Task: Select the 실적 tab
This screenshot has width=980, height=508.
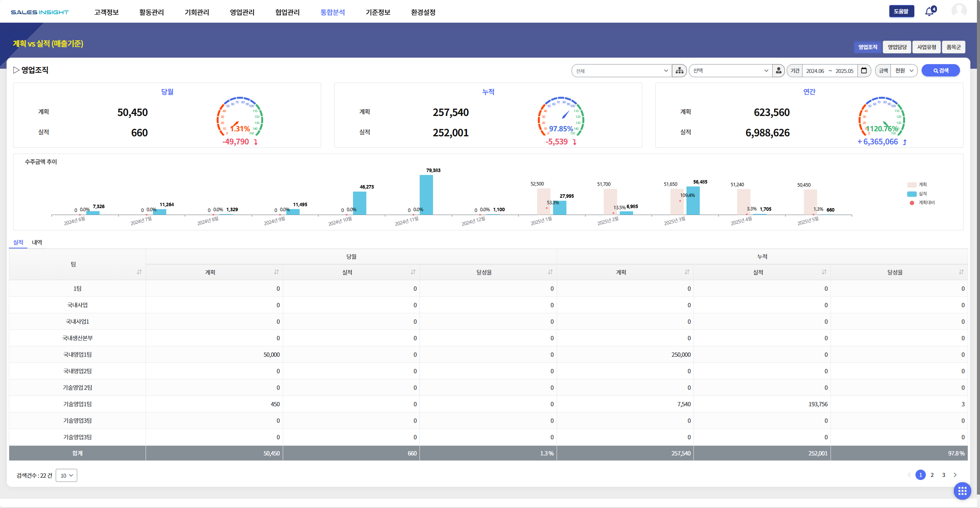Action: pyautogui.click(x=18, y=242)
